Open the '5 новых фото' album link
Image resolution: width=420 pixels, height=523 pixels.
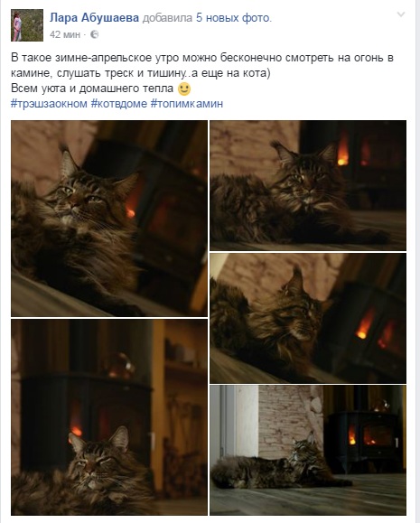(234, 18)
